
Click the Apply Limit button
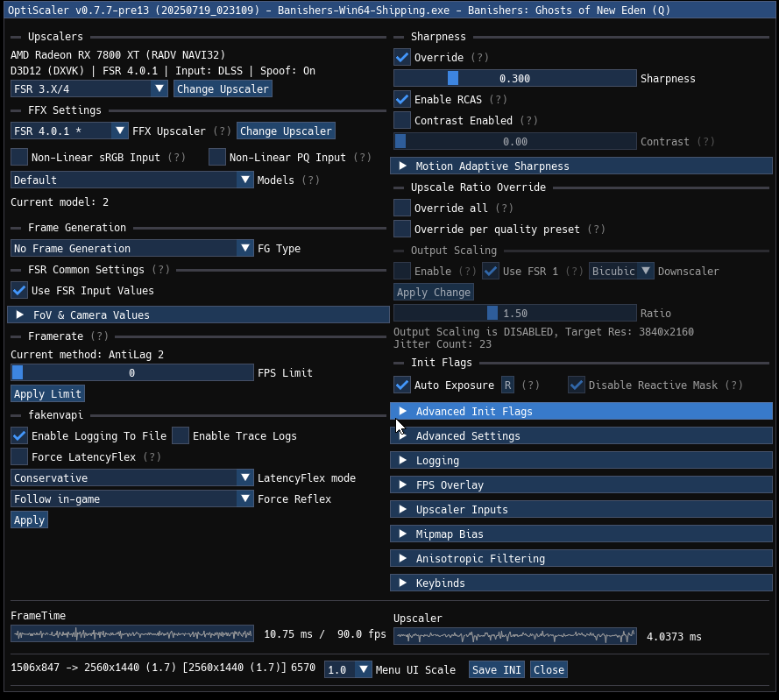(x=47, y=394)
